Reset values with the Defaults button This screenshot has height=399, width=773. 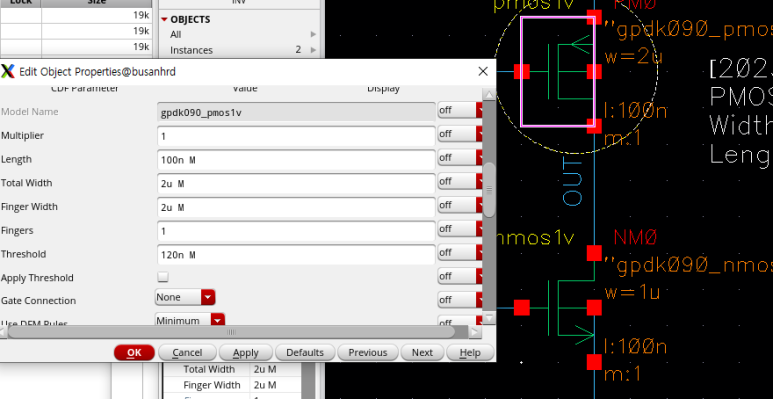pos(305,353)
